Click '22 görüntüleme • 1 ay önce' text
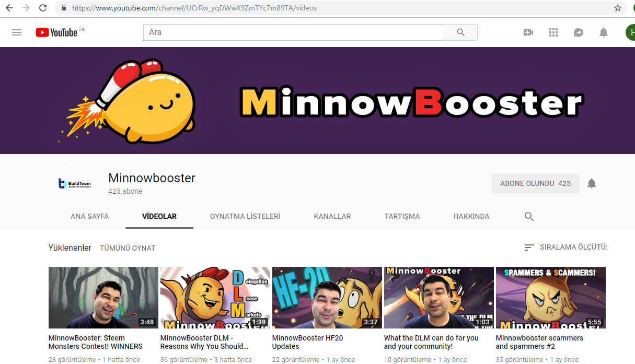Screen dimensions: 635x364 point(314,359)
